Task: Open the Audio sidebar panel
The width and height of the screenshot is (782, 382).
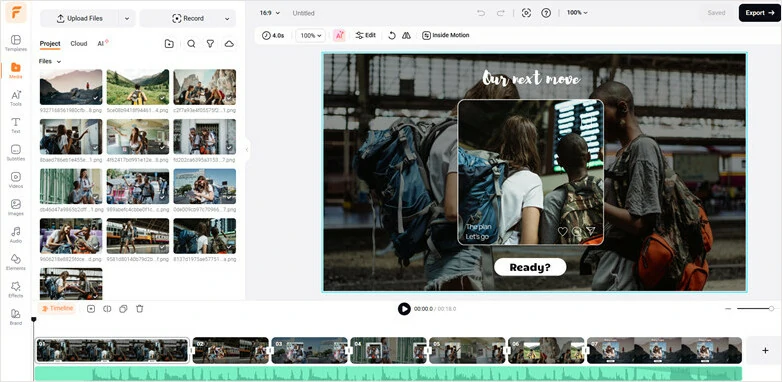Action: [x=16, y=235]
